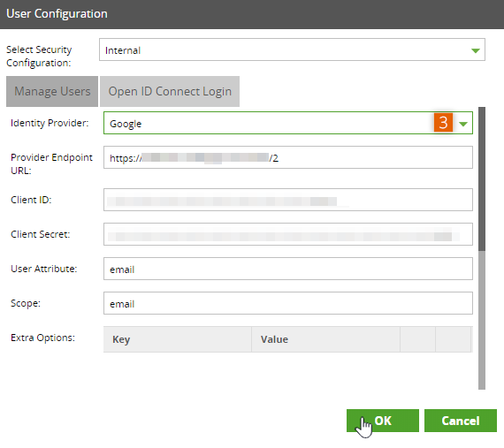Focus the Client Secret input field

288,234
